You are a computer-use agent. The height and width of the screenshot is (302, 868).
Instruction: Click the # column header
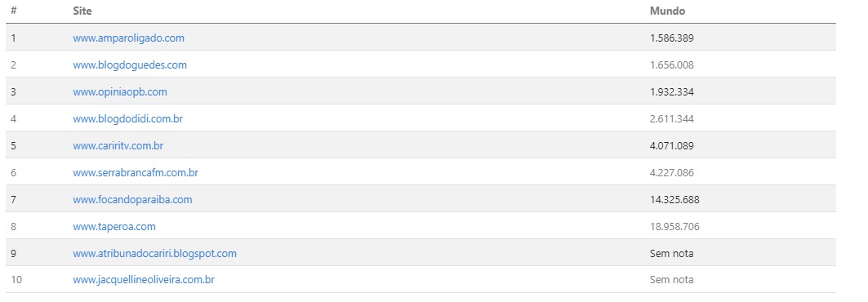tap(13, 11)
